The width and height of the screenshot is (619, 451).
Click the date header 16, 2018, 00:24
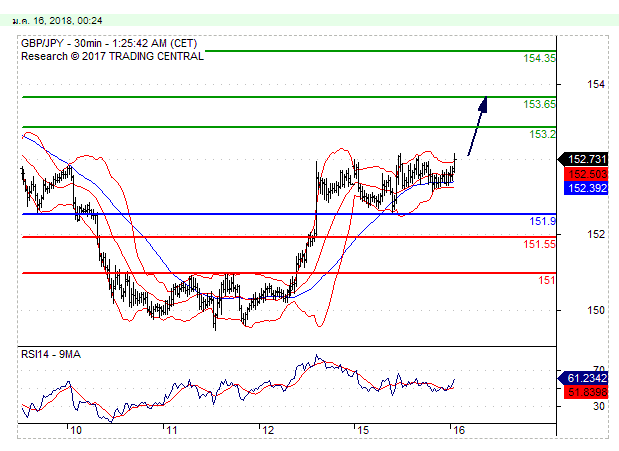point(58,21)
